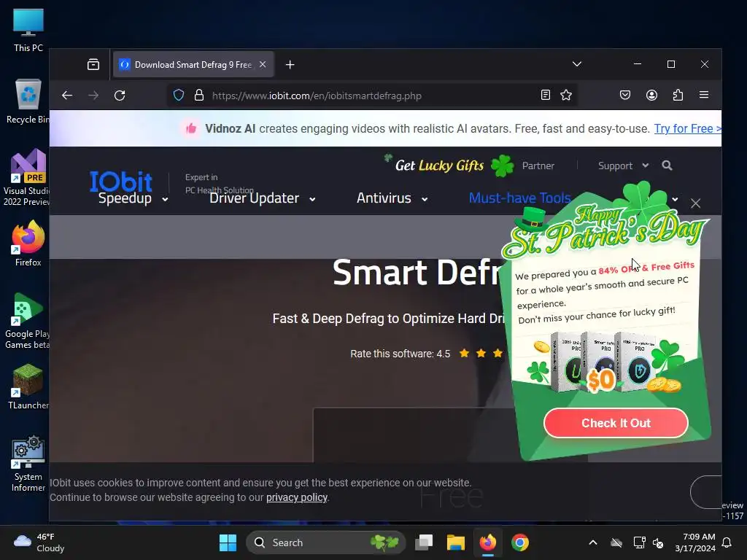Open Visual Studio 2022 Preview shortcut

[27, 177]
